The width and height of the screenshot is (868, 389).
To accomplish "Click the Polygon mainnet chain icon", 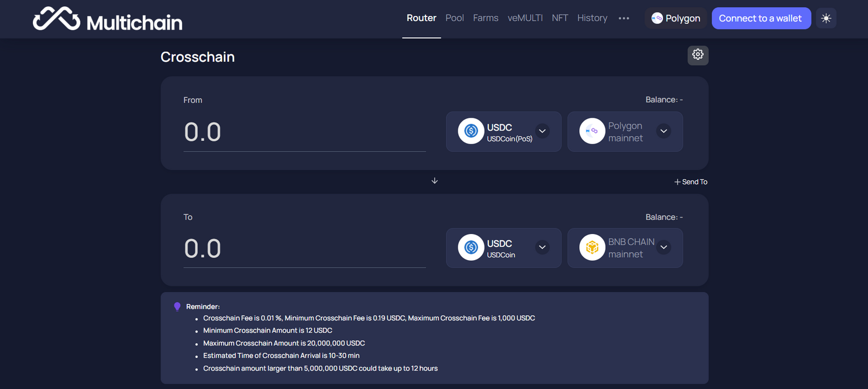I will (592, 131).
